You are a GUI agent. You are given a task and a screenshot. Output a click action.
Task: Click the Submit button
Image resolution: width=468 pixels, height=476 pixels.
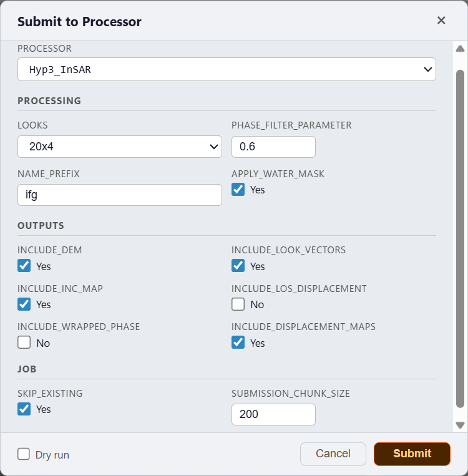[412, 454]
